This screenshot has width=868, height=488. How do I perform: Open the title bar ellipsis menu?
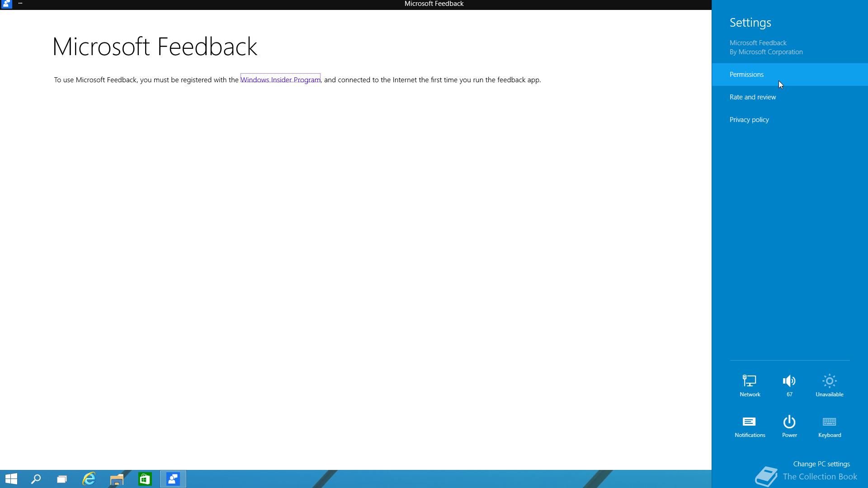pyautogui.click(x=20, y=4)
